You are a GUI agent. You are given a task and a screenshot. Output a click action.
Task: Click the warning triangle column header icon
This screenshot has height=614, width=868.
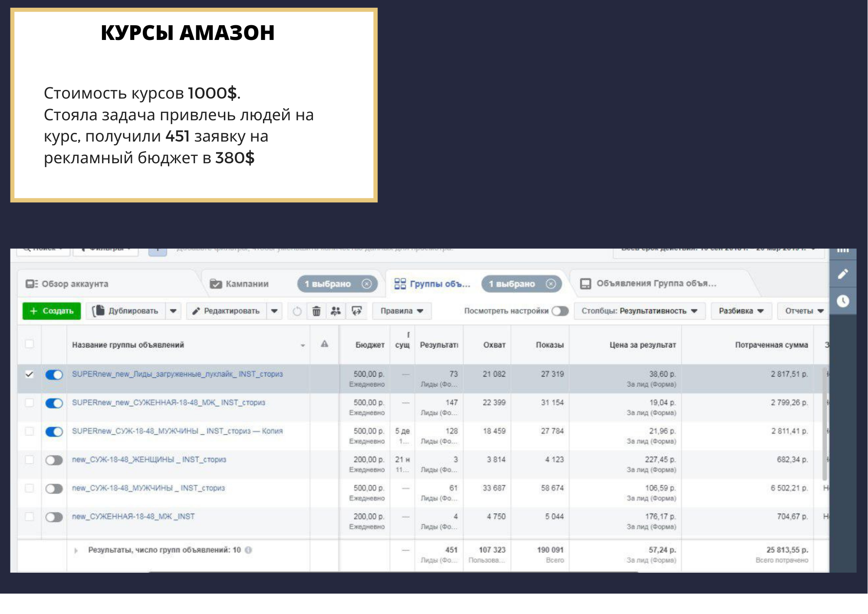[x=324, y=344]
